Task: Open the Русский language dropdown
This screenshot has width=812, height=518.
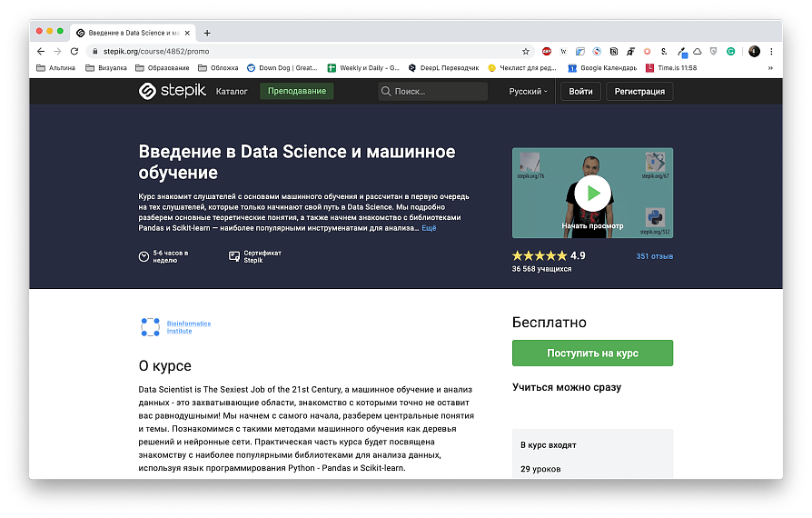Action: (x=528, y=91)
